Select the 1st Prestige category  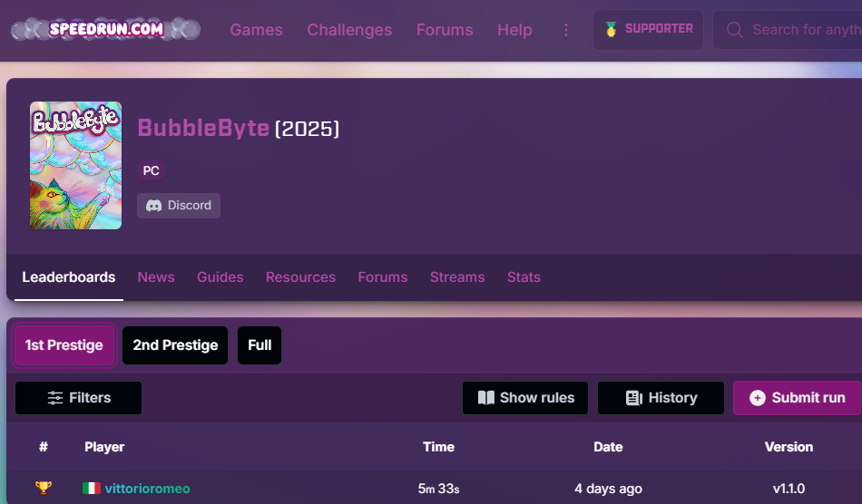(64, 345)
